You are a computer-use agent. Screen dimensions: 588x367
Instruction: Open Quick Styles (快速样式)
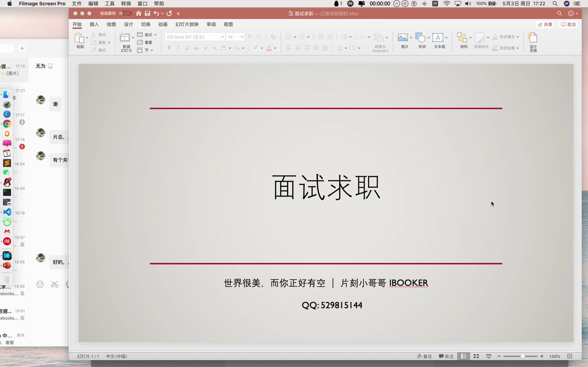[x=480, y=38]
